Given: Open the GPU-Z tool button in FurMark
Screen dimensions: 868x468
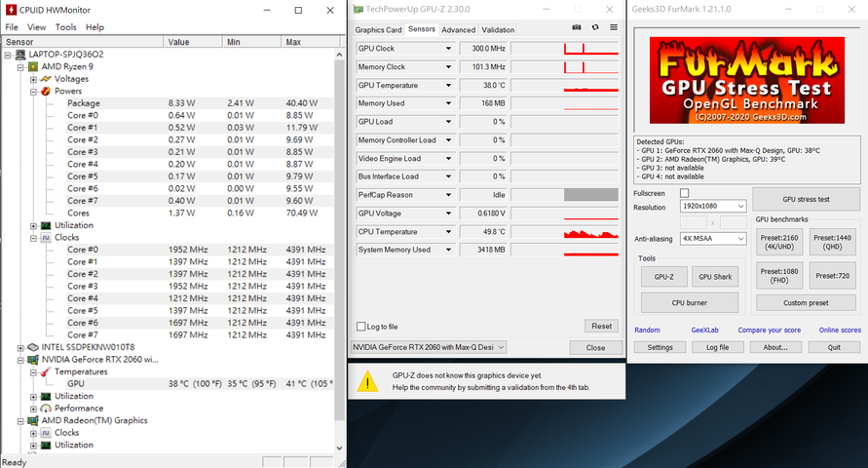Looking at the screenshot, I should [x=663, y=276].
